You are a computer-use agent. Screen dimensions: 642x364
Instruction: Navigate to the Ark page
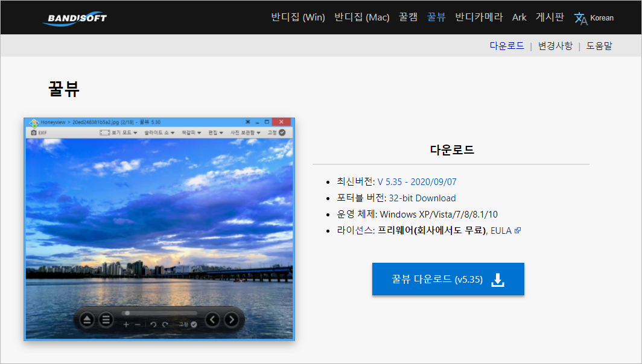pyautogui.click(x=519, y=17)
